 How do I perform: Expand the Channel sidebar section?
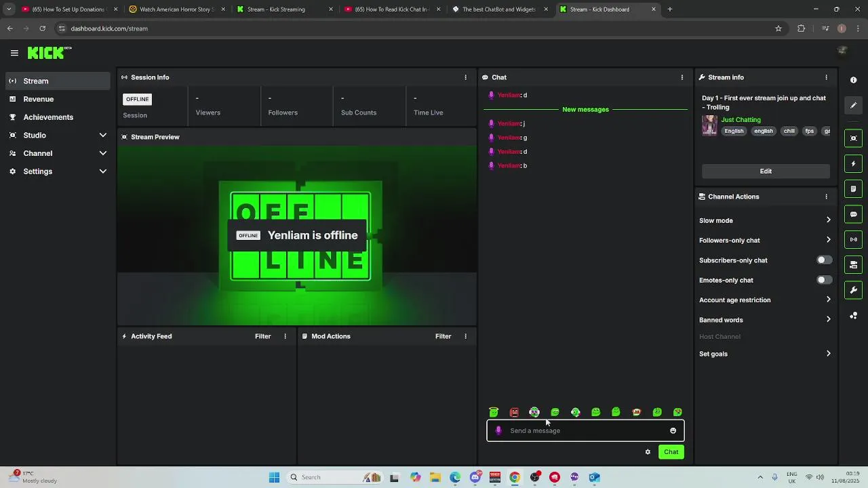[x=58, y=153]
